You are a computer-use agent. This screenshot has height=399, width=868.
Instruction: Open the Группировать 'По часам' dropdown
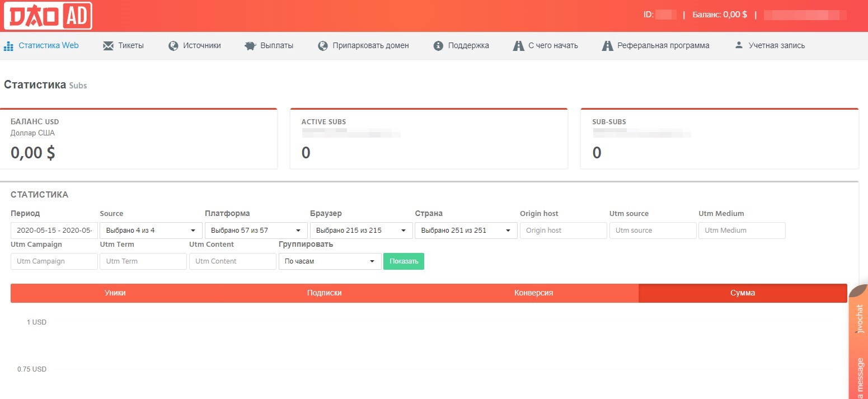pyautogui.click(x=330, y=261)
